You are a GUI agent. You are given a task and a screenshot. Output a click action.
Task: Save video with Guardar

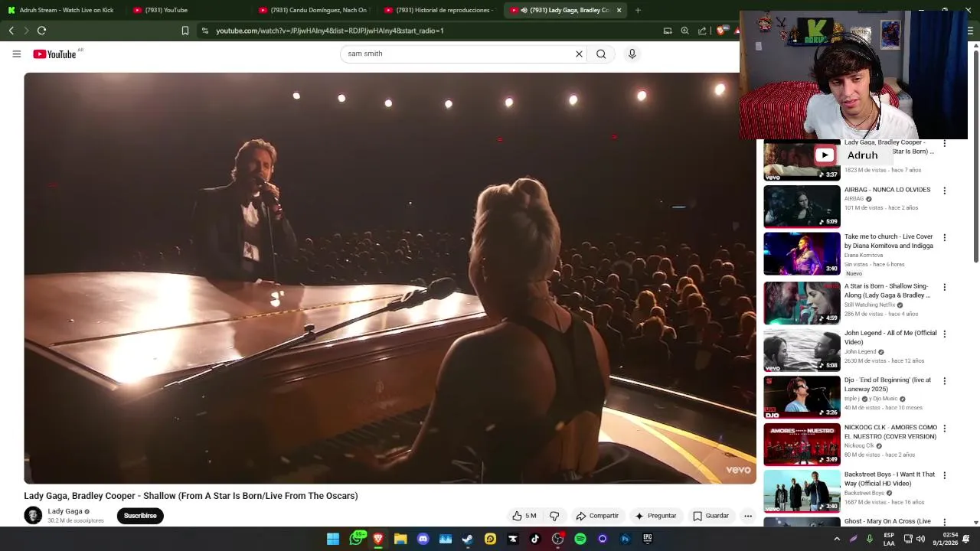[x=710, y=516]
